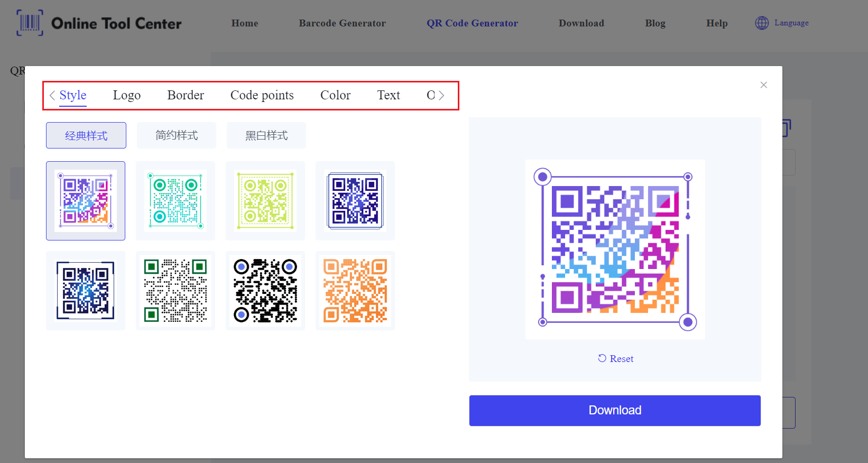Choose the teal green QR style thumbnail
This screenshot has width=868, height=463.
[x=176, y=201]
